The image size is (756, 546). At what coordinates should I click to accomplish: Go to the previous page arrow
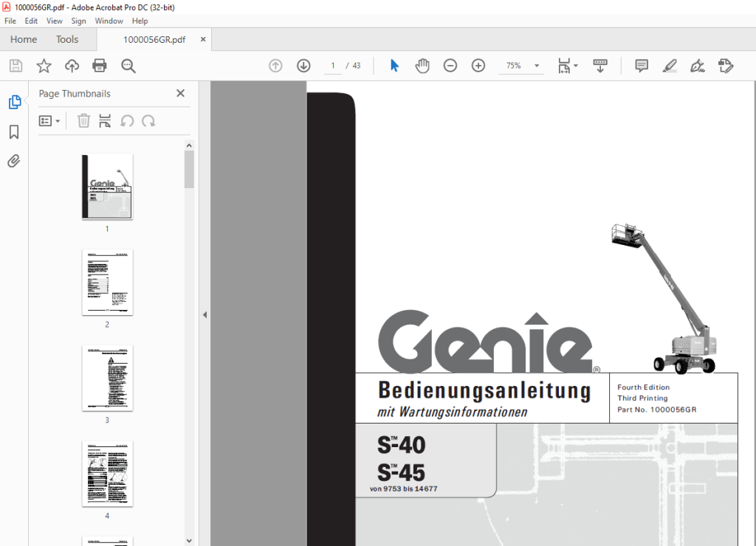tap(275, 66)
